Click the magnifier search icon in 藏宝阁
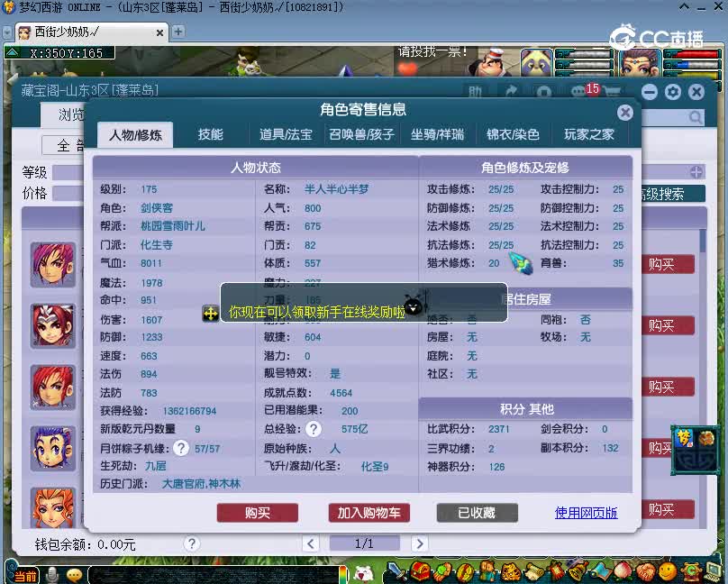 click(695, 117)
